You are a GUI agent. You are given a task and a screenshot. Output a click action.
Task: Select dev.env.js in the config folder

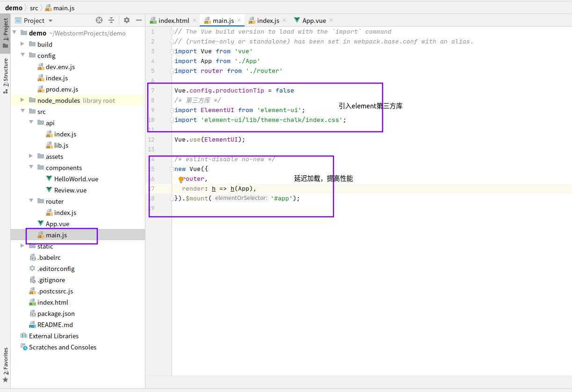pos(60,67)
